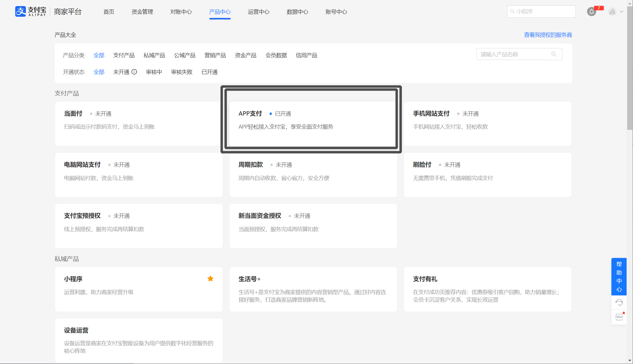Open the APP支付 product card
This screenshot has width=633, height=364.
(313, 124)
